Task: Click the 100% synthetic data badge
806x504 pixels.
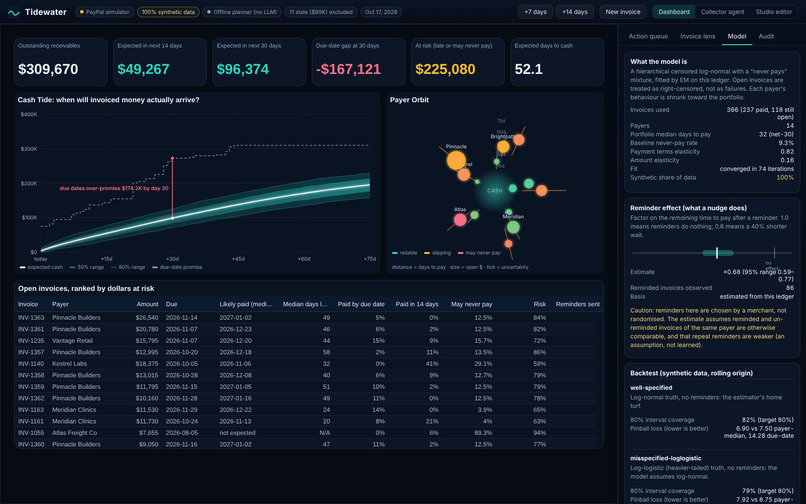Action: pos(168,12)
